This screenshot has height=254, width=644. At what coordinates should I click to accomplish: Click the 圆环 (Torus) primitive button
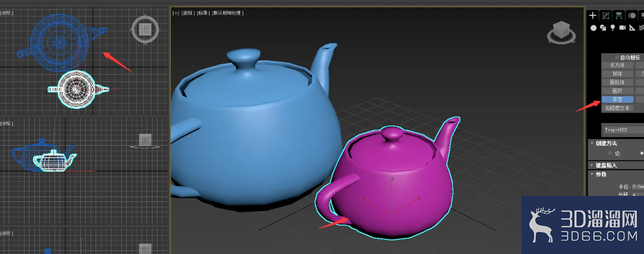click(x=617, y=91)
